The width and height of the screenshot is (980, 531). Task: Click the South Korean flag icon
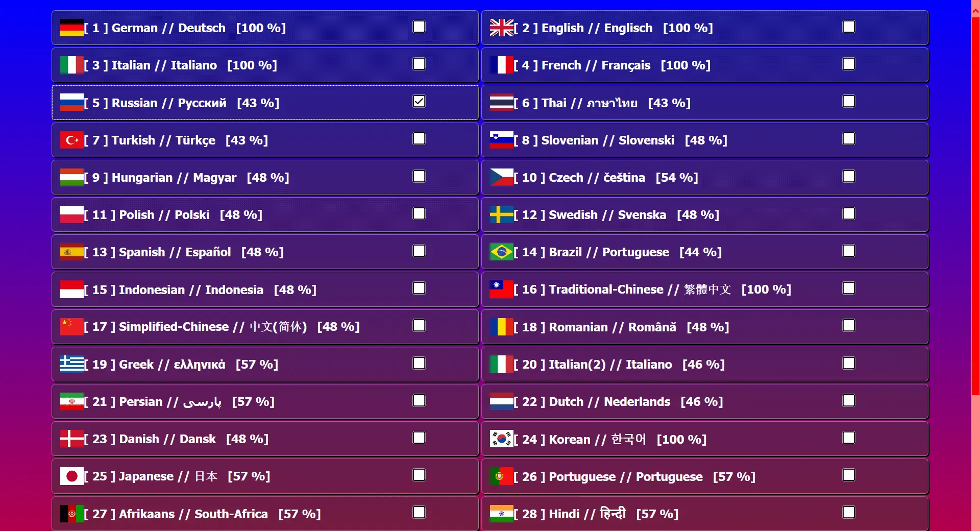click(x=501, y=439)
